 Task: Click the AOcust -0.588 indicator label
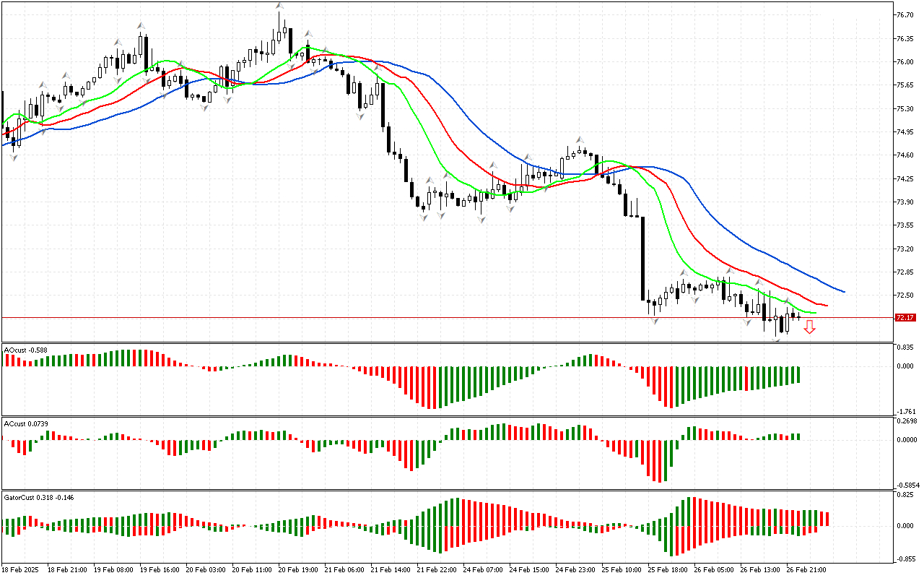(25, 350)
